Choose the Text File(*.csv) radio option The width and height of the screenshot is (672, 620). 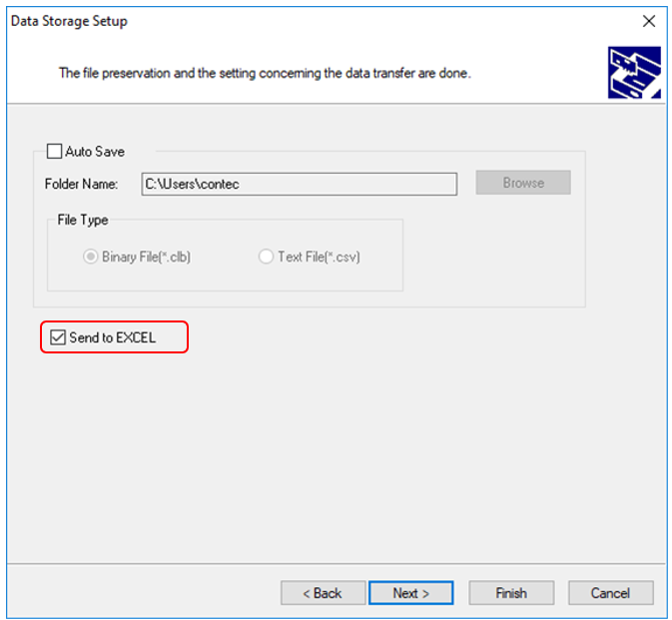click(x=266, y=257)
